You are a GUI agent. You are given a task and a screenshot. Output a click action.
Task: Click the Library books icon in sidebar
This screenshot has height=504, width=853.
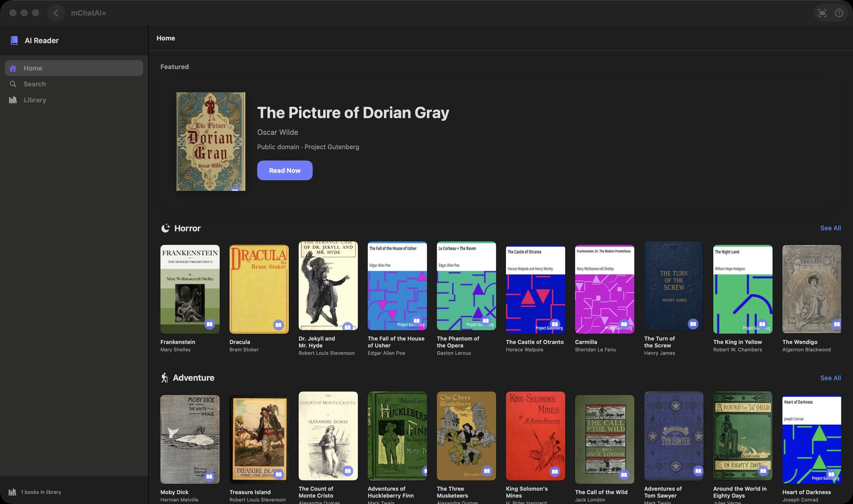13,100
